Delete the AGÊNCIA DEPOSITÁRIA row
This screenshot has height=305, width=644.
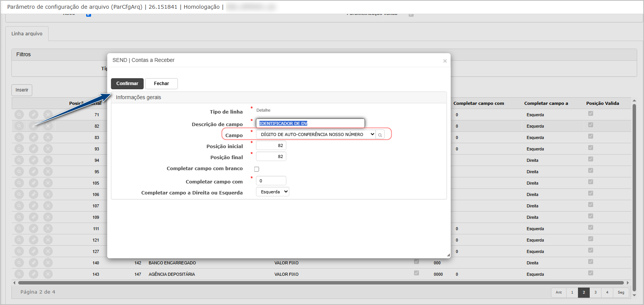click(x=48, y=274)
